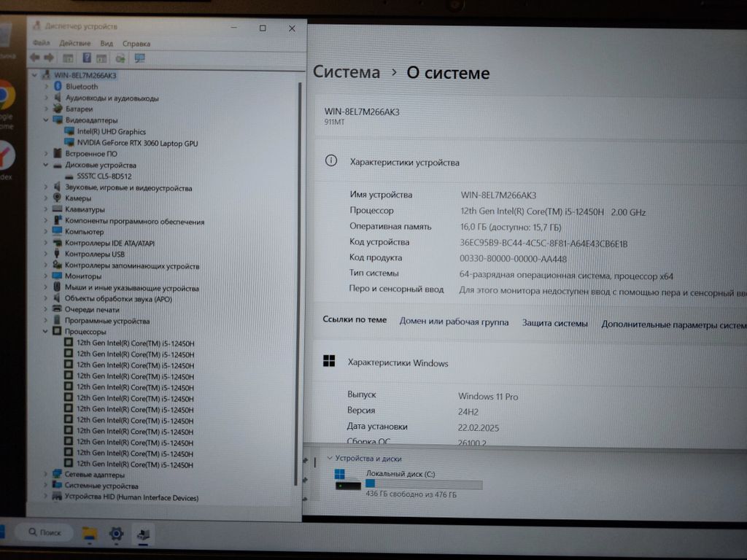Image resolution: width=747 pixels, height=560 pixels.
Task: Click the taskbar Поиск search box
Action: tap(44, 532)
